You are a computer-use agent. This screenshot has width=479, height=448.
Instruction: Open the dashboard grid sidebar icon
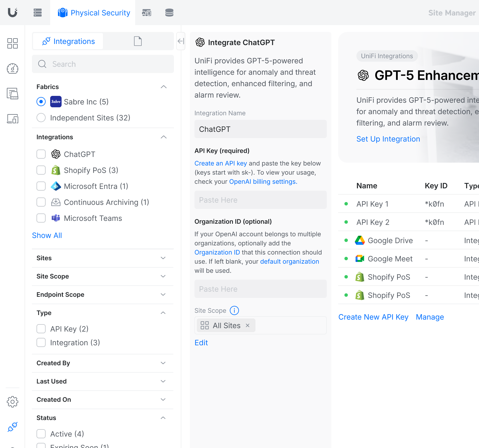click(13, 43)
